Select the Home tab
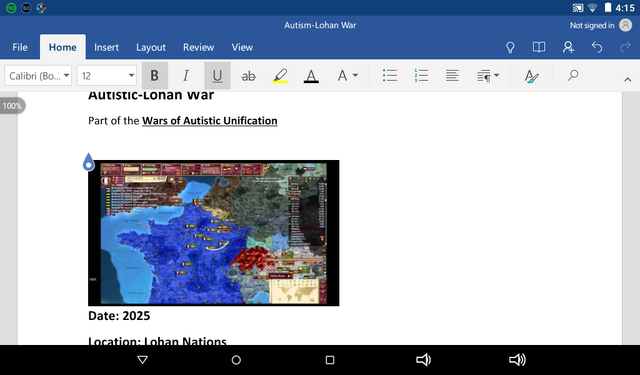640x375 pixels. coord(62,47)
